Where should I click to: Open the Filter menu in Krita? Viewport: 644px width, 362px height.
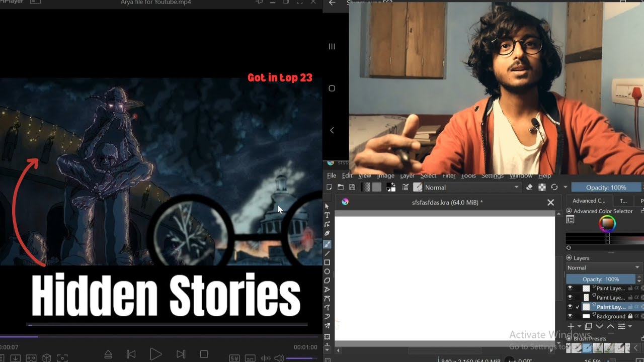point(449,175)
